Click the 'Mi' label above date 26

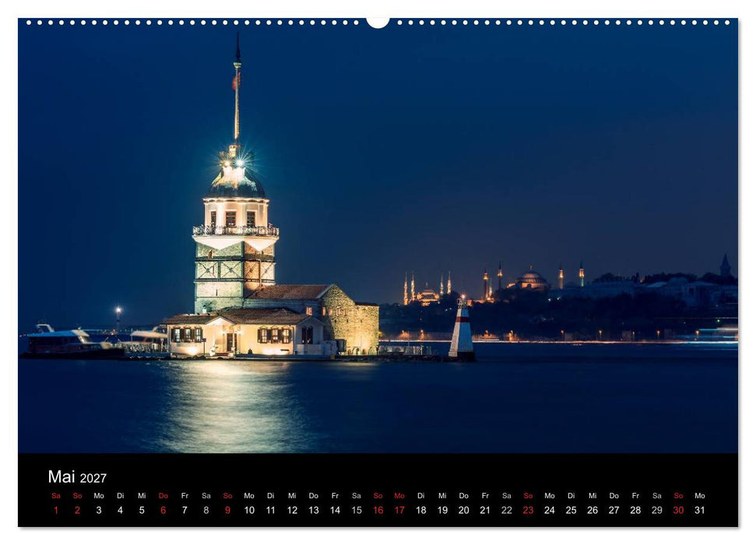[x=592, y=496]
